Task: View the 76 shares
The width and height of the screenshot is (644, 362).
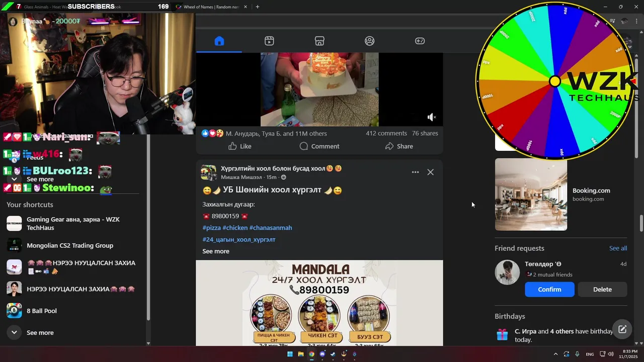Action: [x=425, y=133]
